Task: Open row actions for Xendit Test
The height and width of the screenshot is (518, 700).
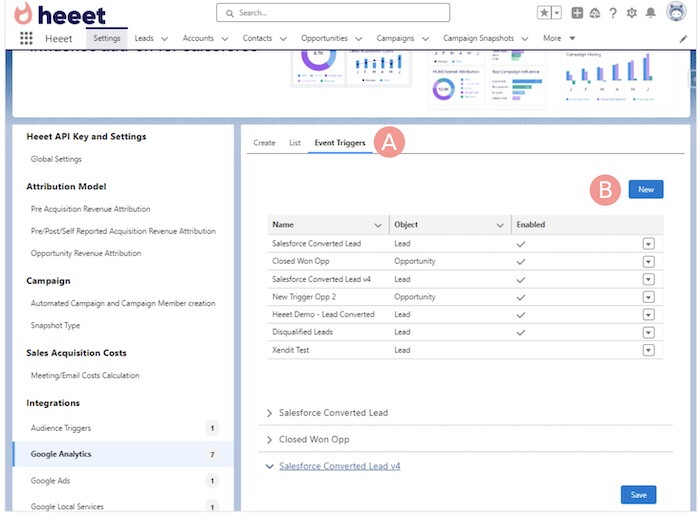Action: pos(648,350)
